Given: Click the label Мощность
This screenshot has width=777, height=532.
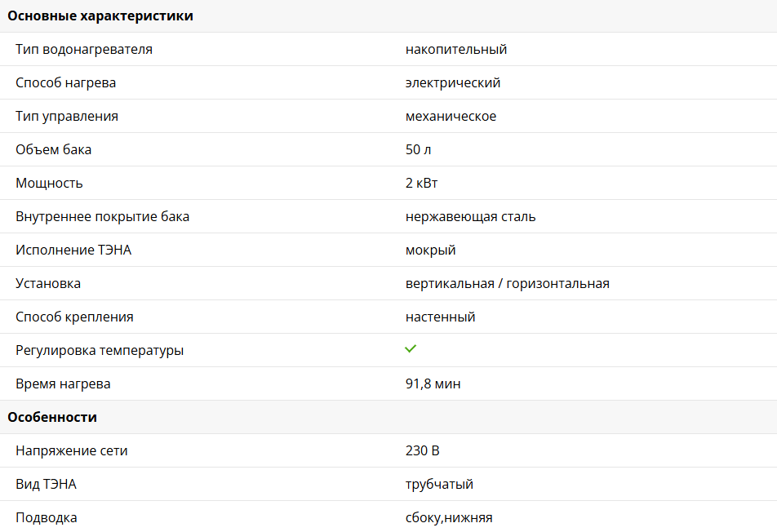Looking at the screenshot, I should click(x=49, y=184).
